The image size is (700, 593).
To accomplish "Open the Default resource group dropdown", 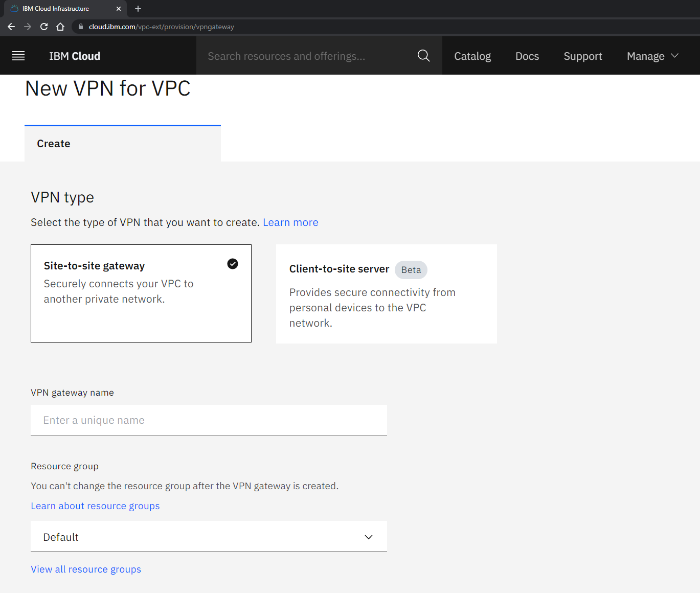I will point(209,536).
